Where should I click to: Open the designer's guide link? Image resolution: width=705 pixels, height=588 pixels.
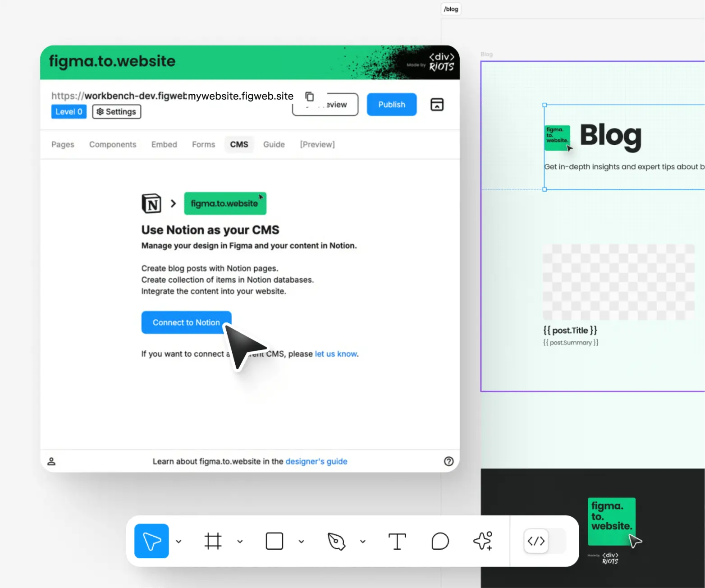[x=316, y=461]
